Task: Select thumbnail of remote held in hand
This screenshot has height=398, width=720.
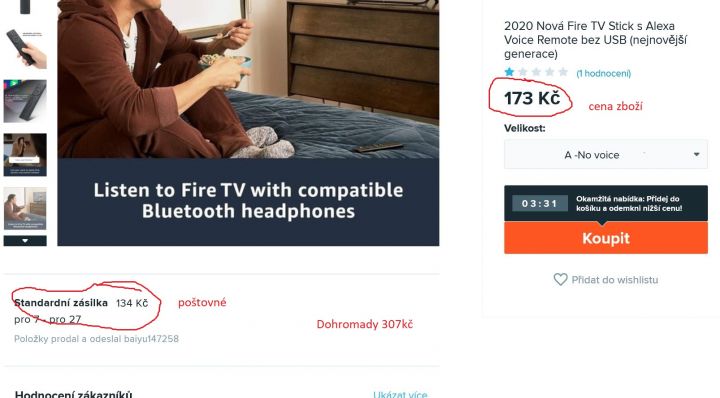Action: [x=25, y=48]
